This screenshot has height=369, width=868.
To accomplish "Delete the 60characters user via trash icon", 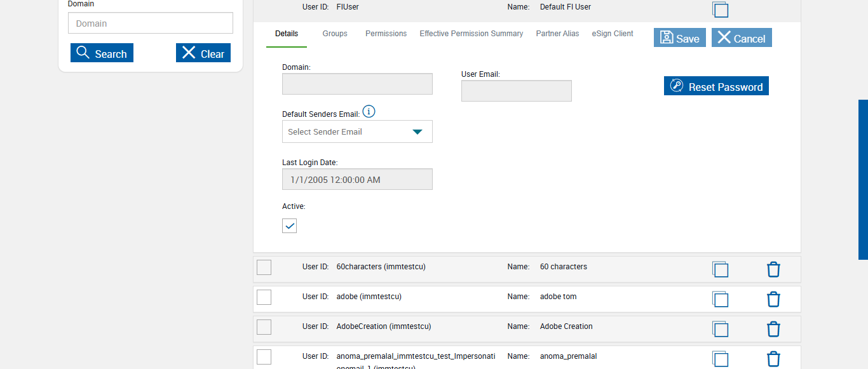I will pos(773,269).
